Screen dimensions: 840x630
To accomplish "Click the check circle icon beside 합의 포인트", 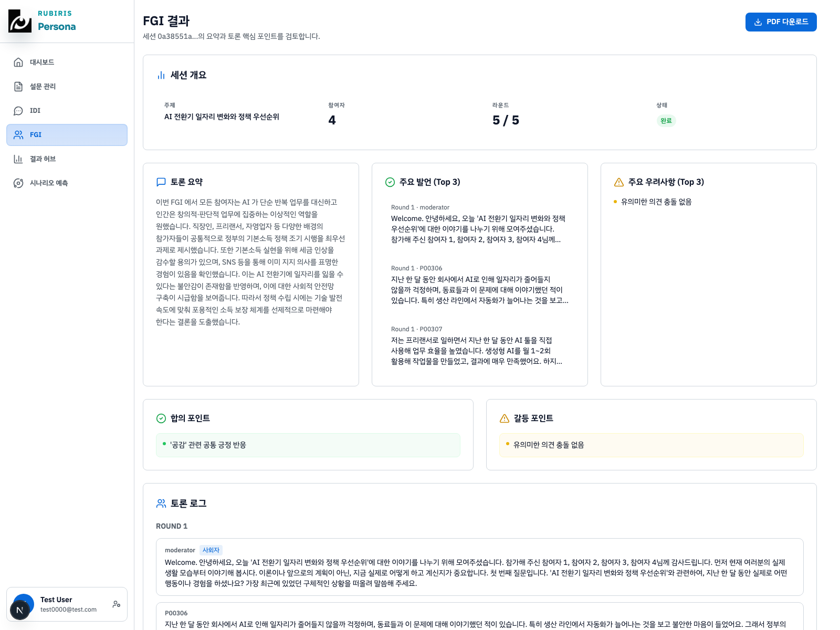I will (161, 418).
